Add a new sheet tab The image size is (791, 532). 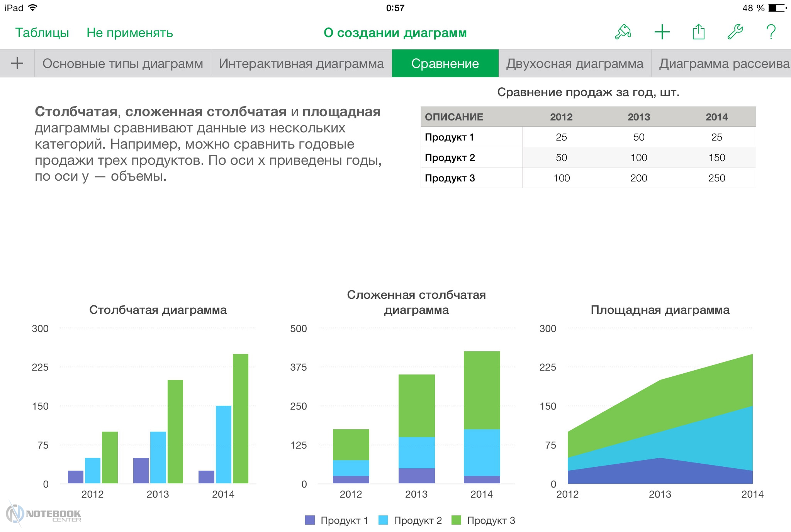[17, 63]
